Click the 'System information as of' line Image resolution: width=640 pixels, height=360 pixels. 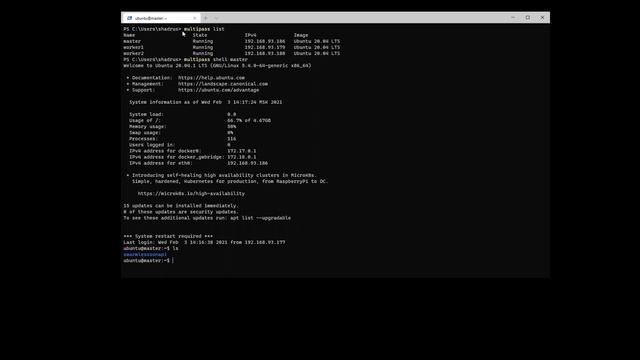(x=206, y=102)
